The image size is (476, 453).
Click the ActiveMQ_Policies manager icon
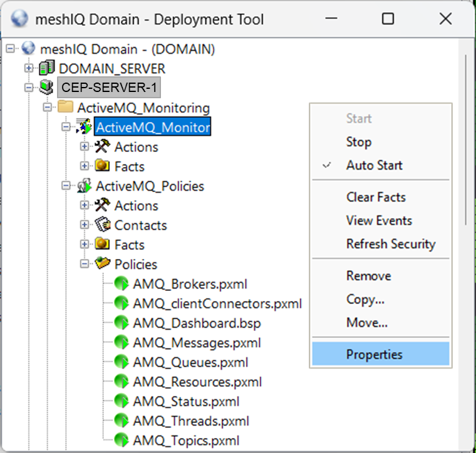click(84, 185)
